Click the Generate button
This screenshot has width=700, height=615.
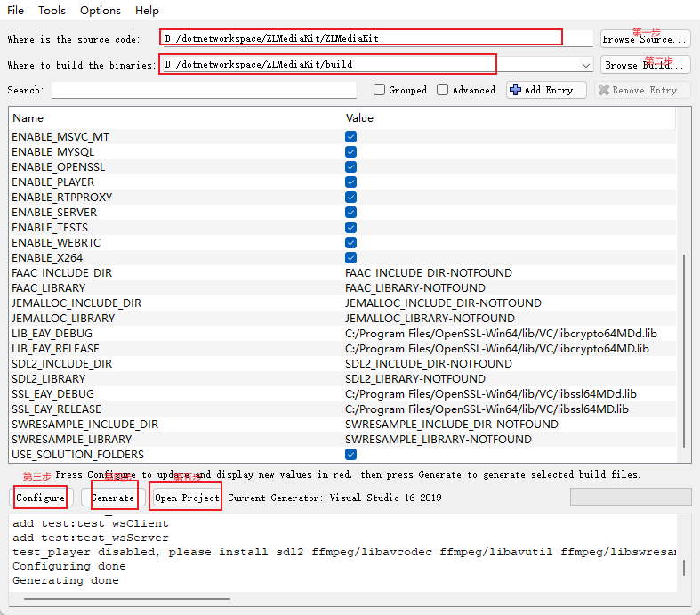(x=112, y=498)
